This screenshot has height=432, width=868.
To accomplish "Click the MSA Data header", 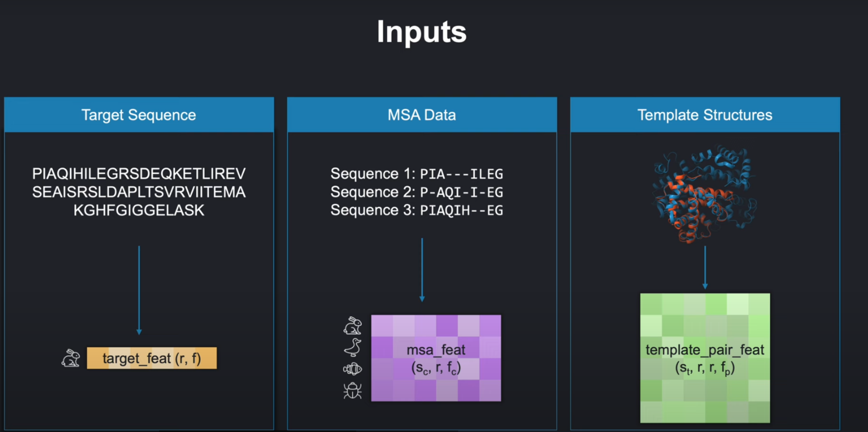I will (422, 115).
